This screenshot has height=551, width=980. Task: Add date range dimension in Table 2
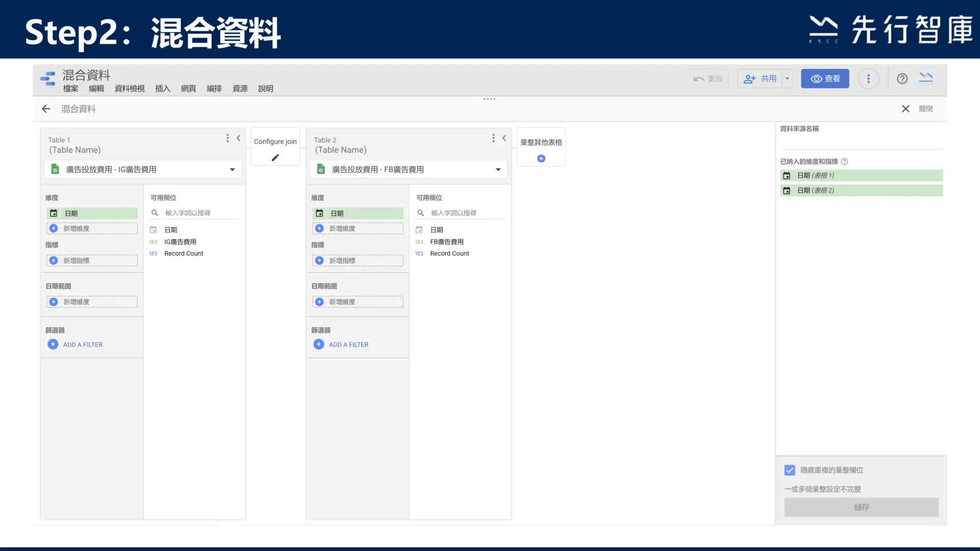tap(358, 302)
